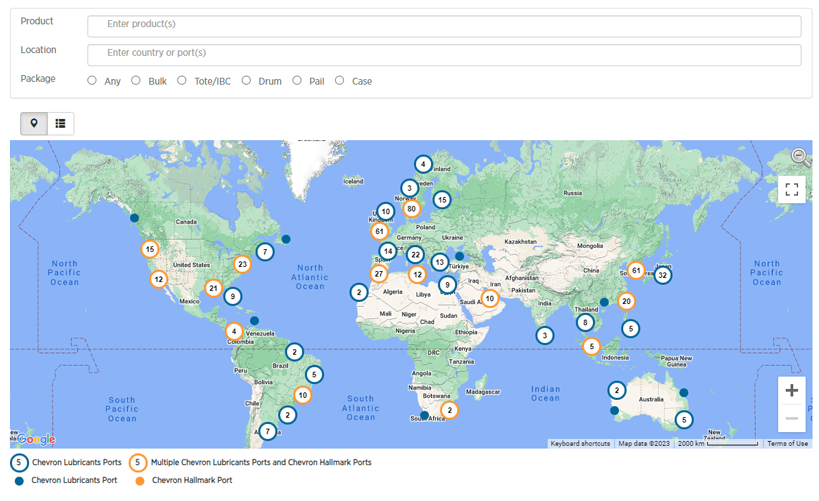
Task: Zoom out on the map
Action: (x=791, y=418)
